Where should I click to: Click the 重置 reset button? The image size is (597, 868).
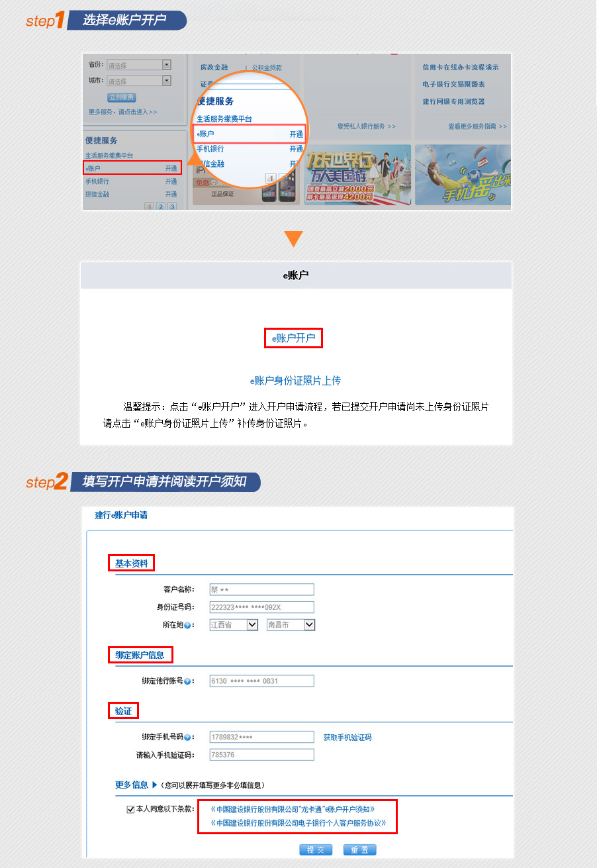tap(359, 850)
